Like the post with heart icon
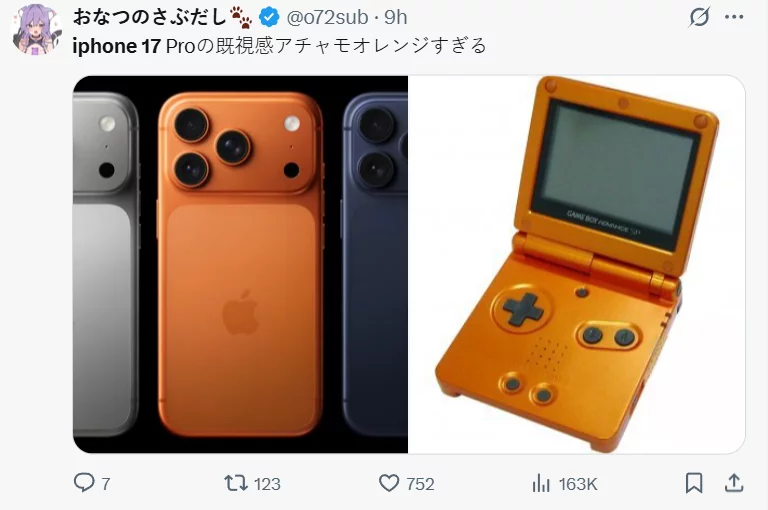Screen dimensions: 768x510 point(389,483)
